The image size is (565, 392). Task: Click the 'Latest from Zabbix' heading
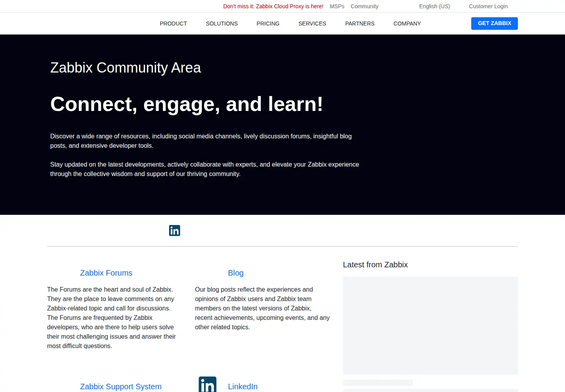375,265
